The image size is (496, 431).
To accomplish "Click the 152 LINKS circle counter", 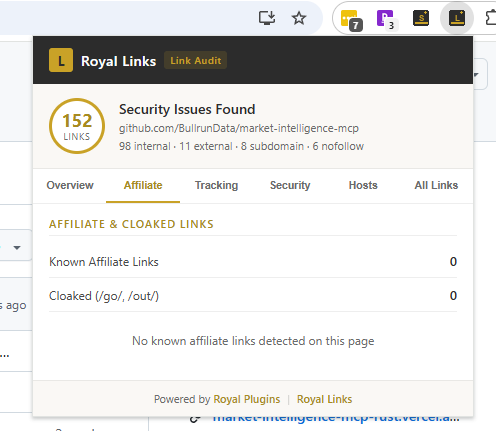I will 77,126.
